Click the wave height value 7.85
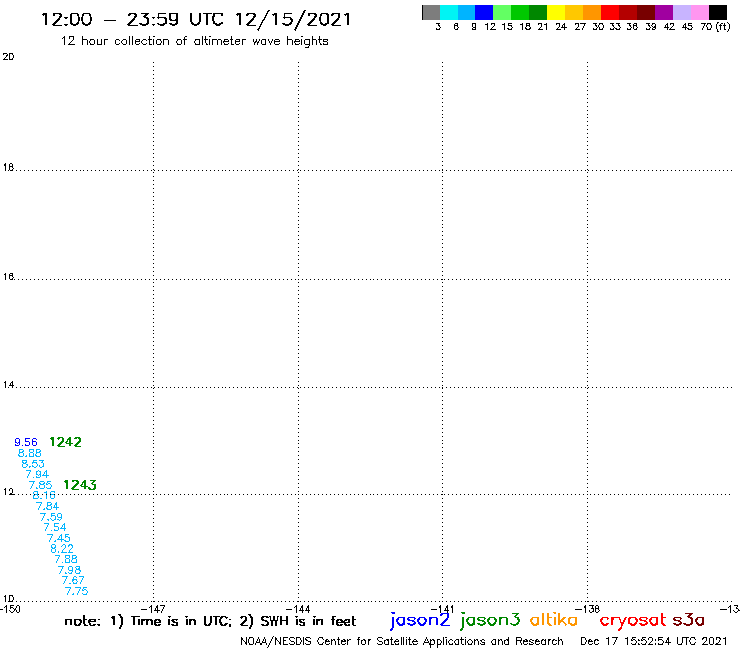The height and width of the screenshot is (650, 740). [41, 485]
